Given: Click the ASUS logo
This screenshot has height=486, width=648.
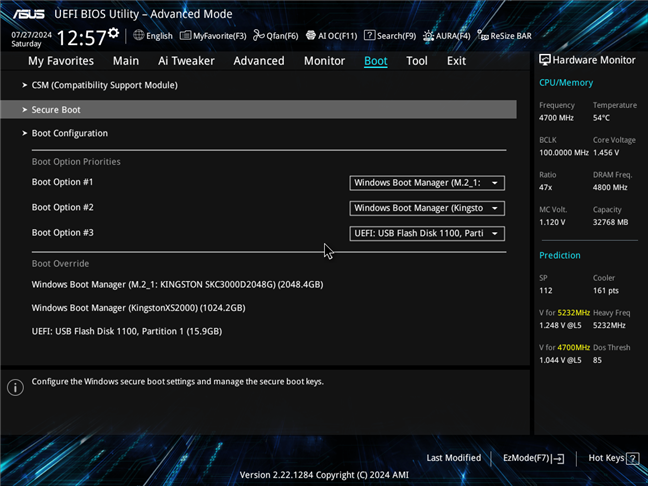Looking at the screenshot, I should click(x=29, y=14).
